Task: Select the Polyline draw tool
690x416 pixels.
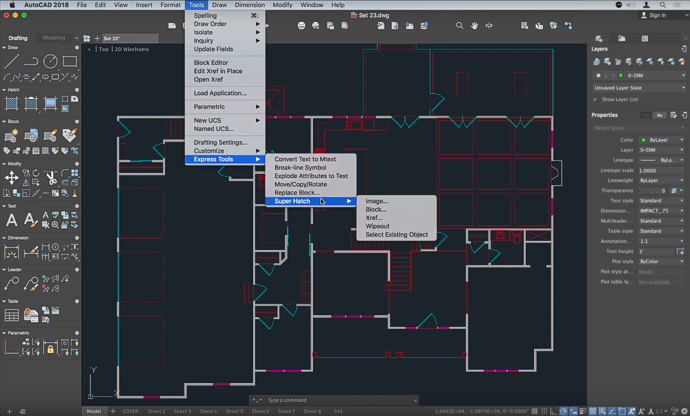Action: click(31, 61)
